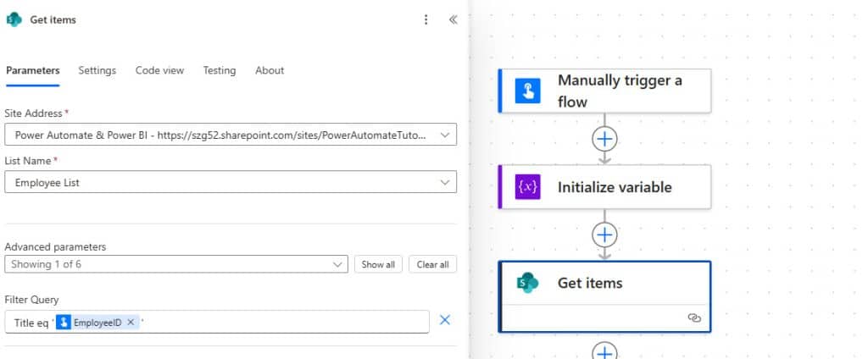
Task: Click the Initialize variable {x} icon
Action: point(527,187)
